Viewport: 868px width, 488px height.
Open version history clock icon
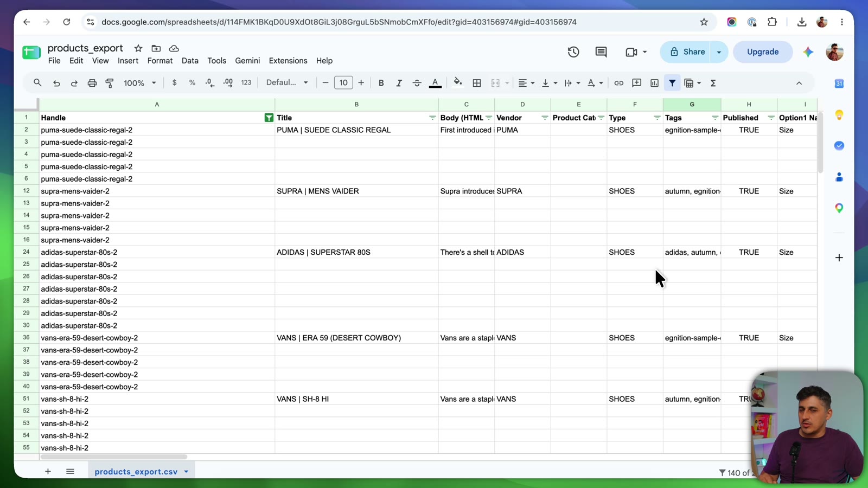[x=573, y=52]
